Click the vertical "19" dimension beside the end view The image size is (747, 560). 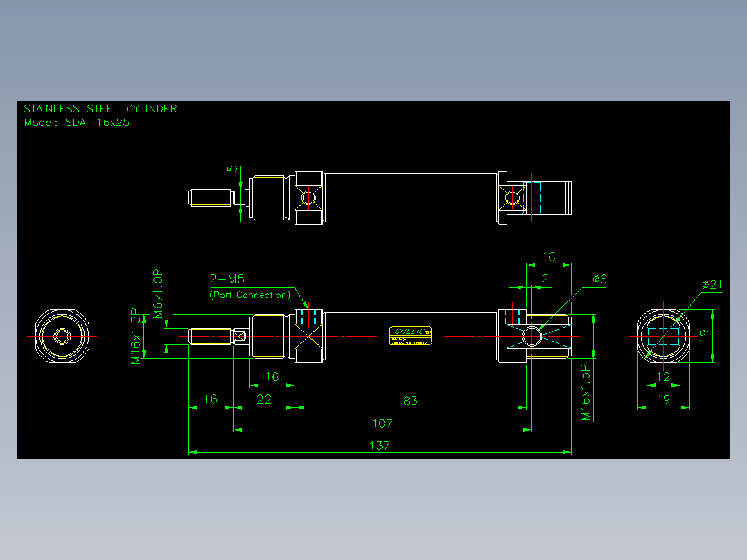click(704, 336)
